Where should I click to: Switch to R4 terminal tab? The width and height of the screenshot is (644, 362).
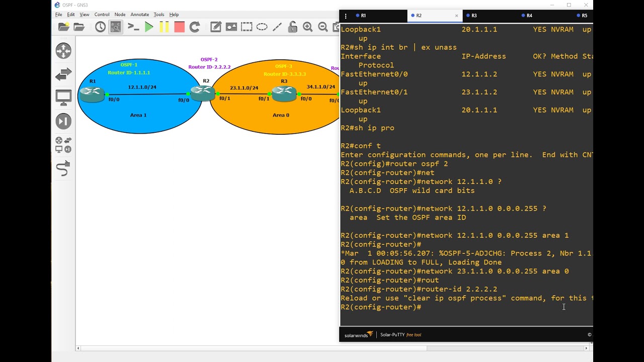(546, 16)
